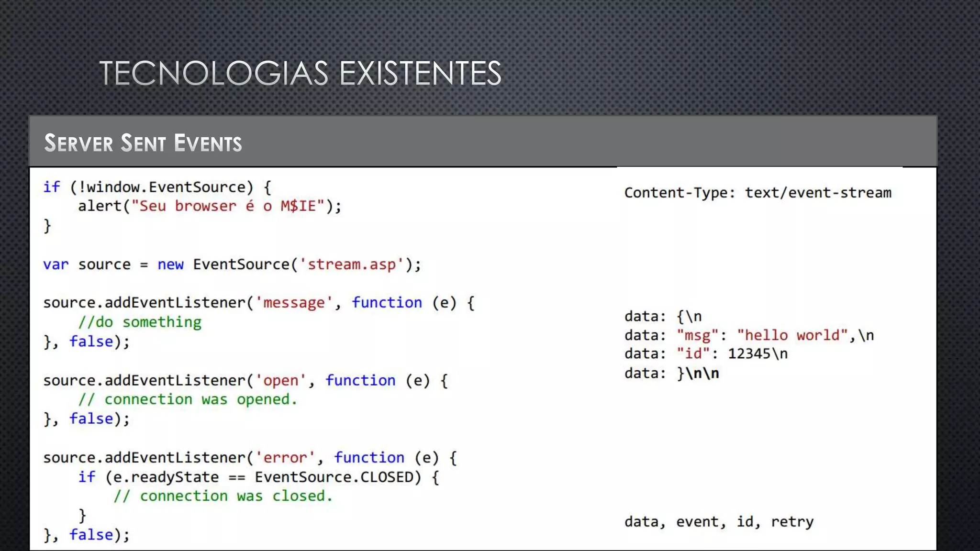Click the 'open' event listener string
This screenshot has height=551, width=980.
coord(280,381)
